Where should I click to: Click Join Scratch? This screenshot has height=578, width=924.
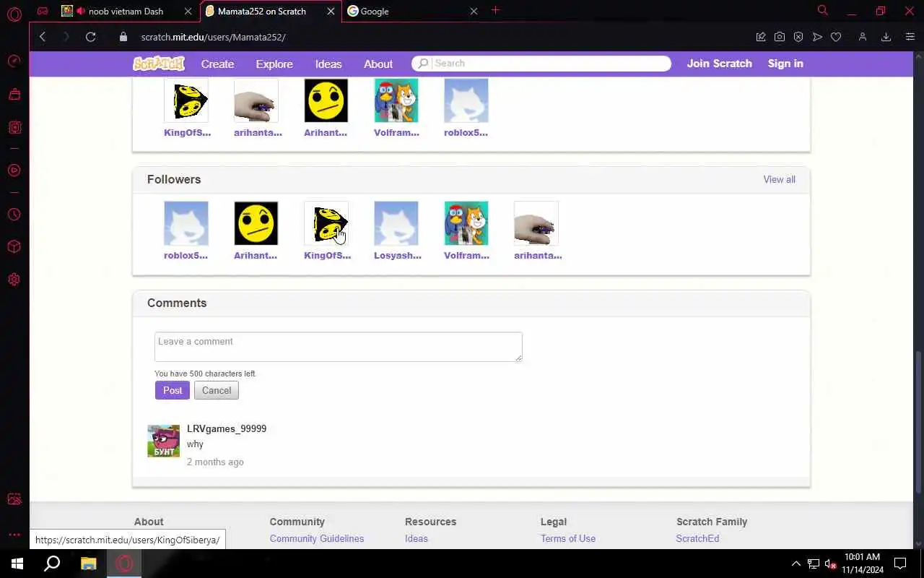(x=719, y=64)
